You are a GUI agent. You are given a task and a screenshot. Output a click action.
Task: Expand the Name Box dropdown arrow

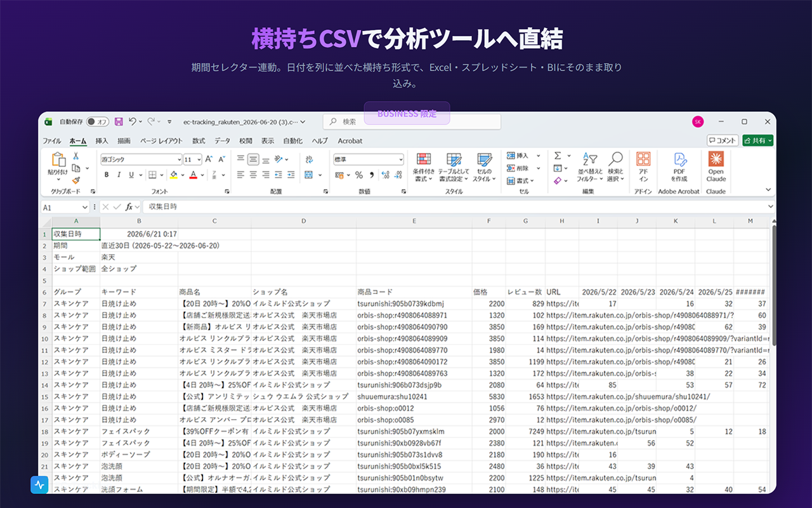[x=85, y=207]
